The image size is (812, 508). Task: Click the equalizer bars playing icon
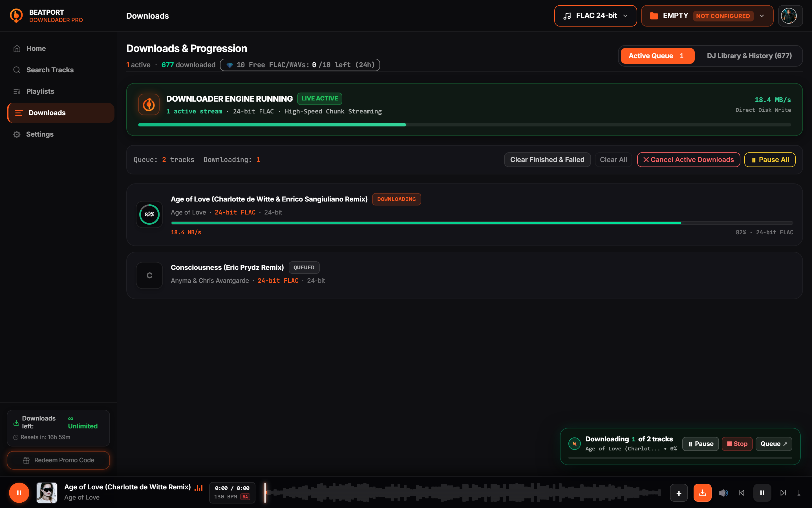point(199,487)
